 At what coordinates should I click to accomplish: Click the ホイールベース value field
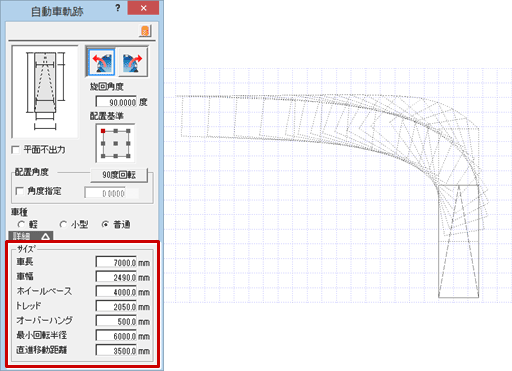(x=116, y=292)
